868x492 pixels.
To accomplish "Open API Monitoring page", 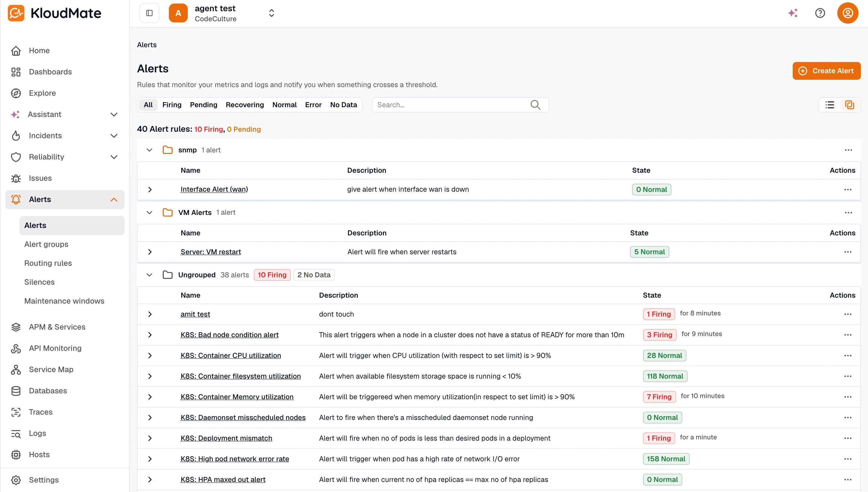I will click(65, 348).
